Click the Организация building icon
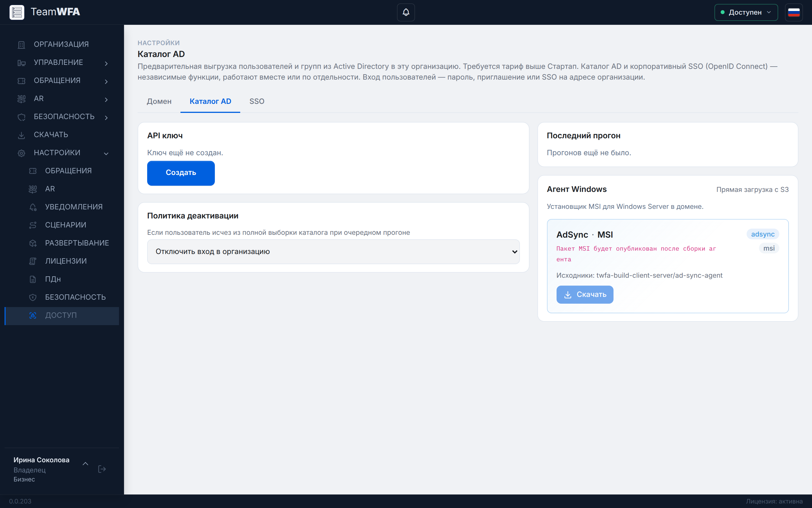The height and width of the screenshot is (508, 812). [21, 45]
